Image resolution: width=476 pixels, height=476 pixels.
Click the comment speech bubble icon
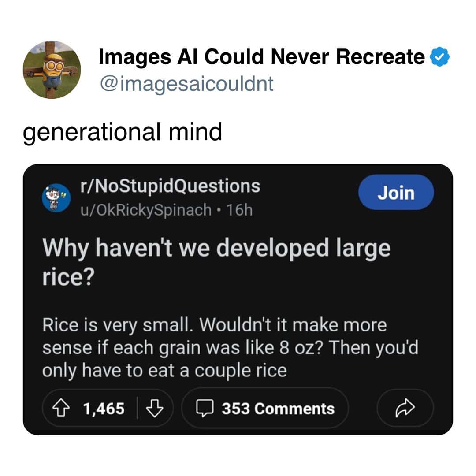coord(204,409)
